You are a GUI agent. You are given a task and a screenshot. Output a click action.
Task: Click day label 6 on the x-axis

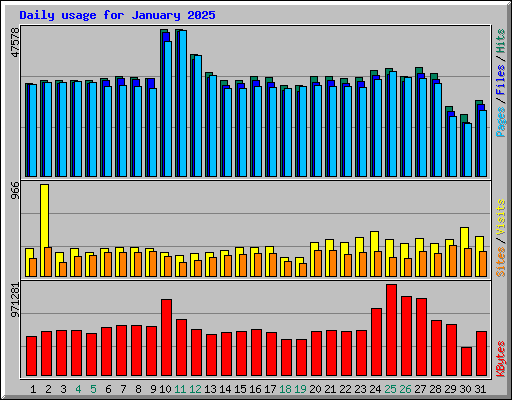point(108,389)
